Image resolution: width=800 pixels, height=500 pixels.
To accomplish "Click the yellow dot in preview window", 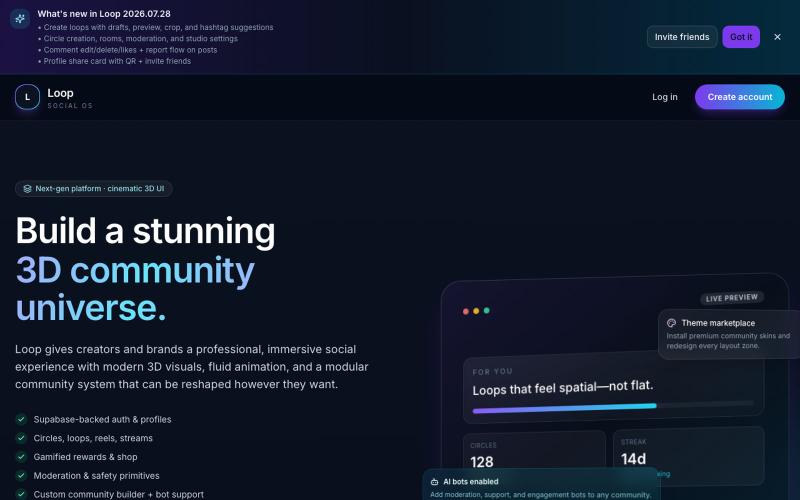I will [476, 311].
